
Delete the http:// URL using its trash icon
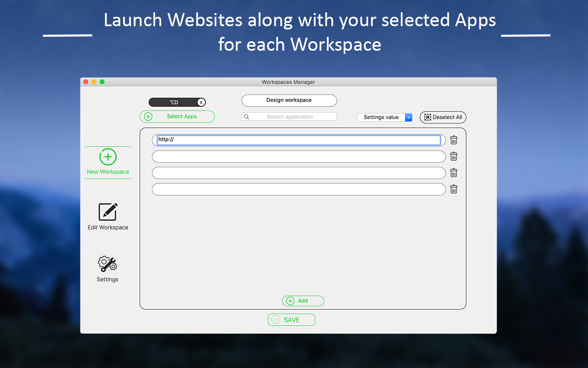454,140
